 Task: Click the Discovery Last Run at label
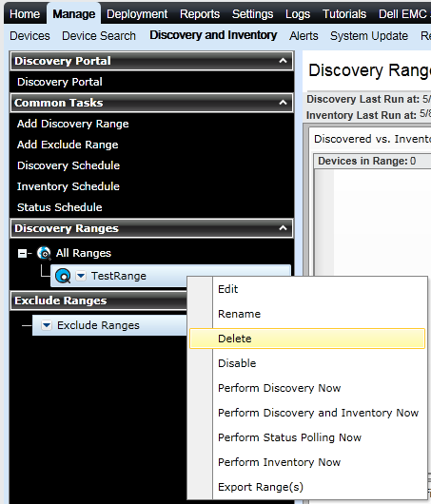coord(362,99)
